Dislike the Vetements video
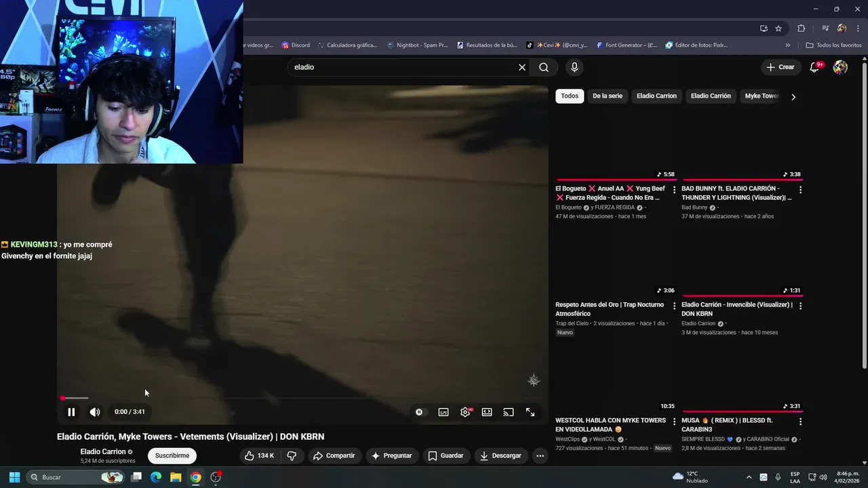Viewport: 868px width, 488px height. 292,456
